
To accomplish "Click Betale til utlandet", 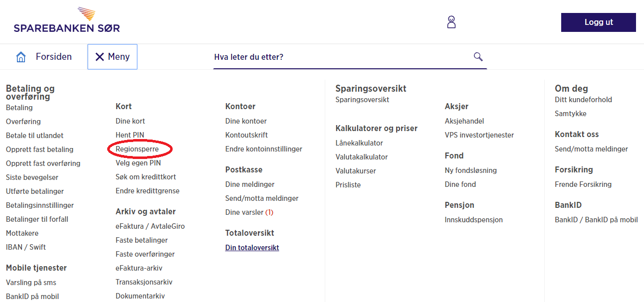I will click(35, 136).
